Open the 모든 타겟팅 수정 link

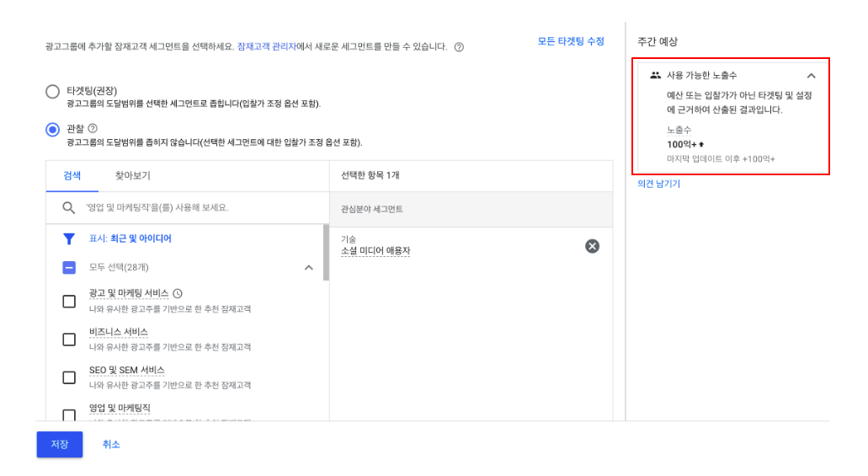(571, 41)
